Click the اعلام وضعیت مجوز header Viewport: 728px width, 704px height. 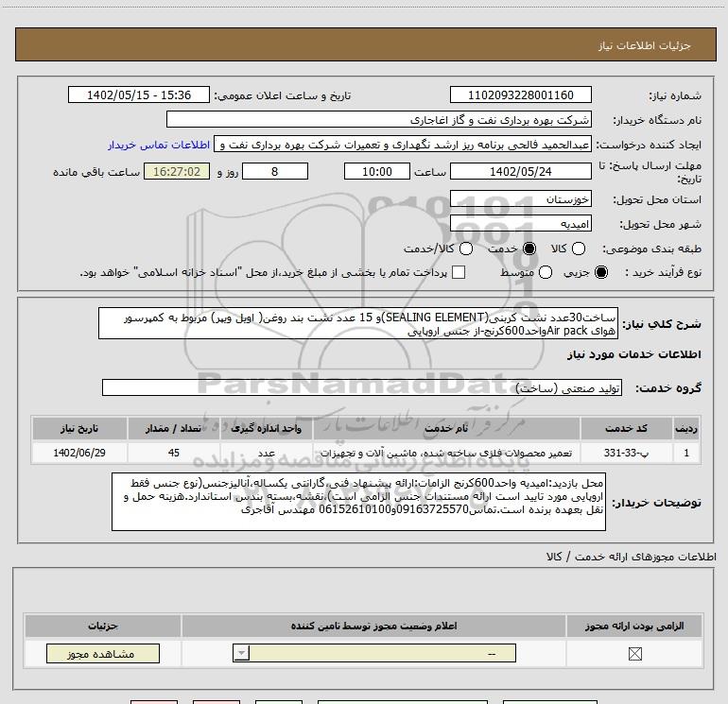pos(373,626)
